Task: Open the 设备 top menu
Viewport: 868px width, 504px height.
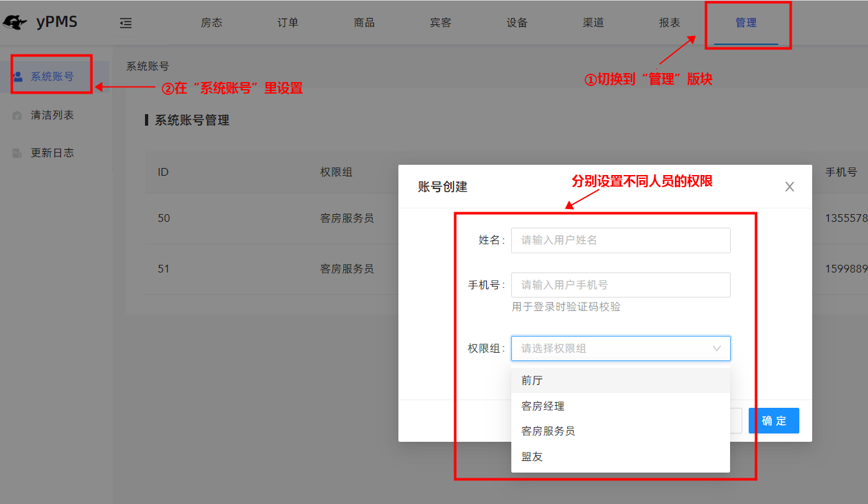Action: pyautogui.click(x=517, y=23)
